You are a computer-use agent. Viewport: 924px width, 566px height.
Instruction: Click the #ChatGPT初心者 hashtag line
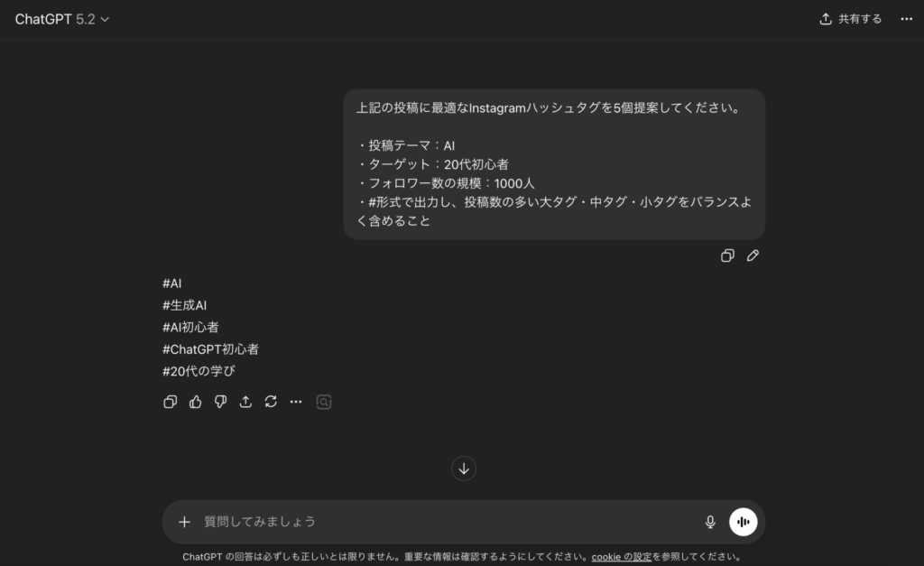tap(210, 349)
